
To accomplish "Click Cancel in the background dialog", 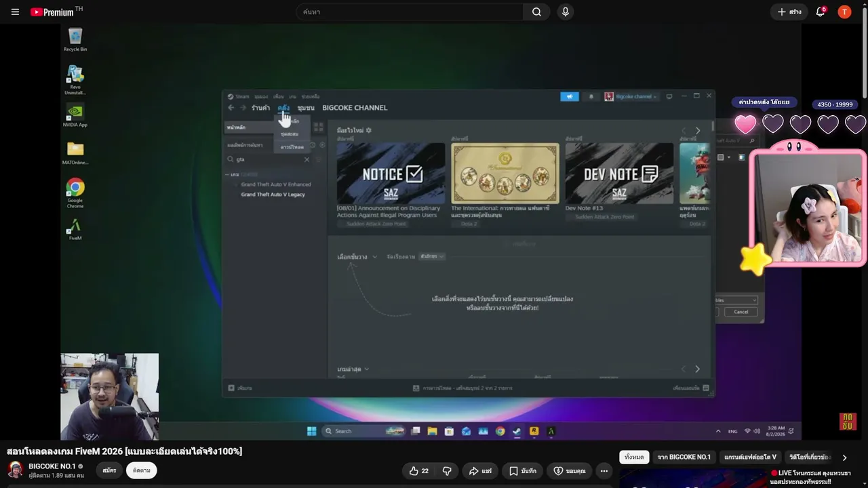I will 741,312.
